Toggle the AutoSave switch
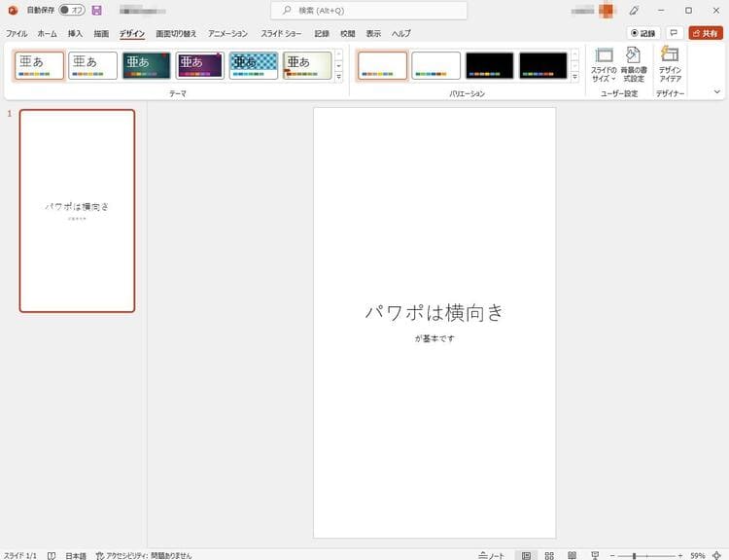This screenshot has width=729, height=560. click(72, 10)
